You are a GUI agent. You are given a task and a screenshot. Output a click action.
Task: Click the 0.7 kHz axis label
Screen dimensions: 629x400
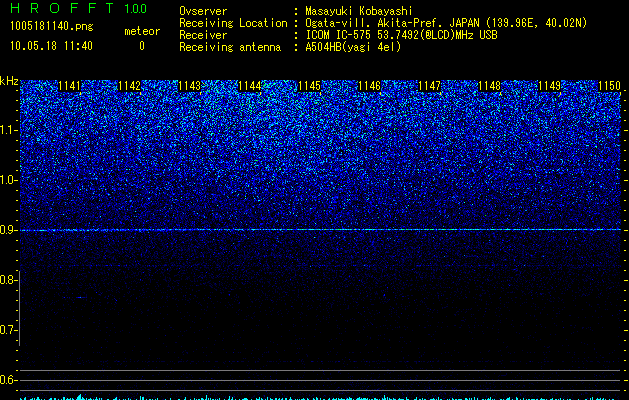(x=8, y=330)
